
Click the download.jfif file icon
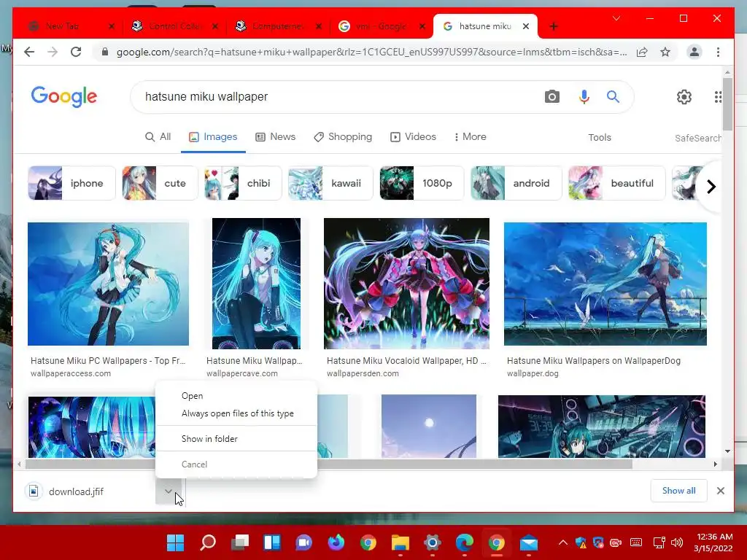[34, 491]
